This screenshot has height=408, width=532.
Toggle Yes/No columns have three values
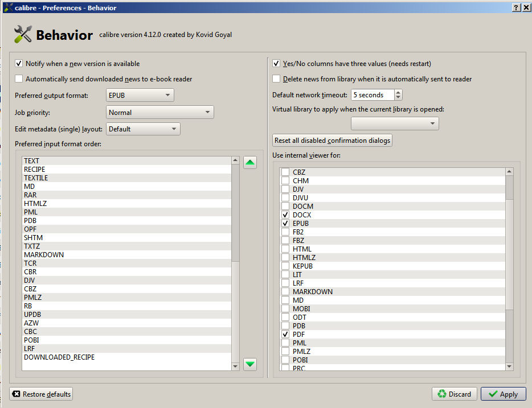click(x=276, y=63)
